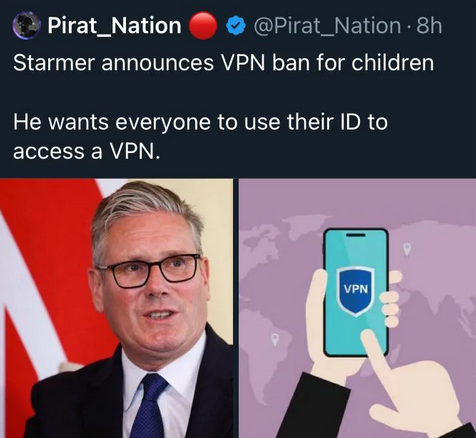Click the blue verified checkmark badge
Image resolution: width=476 pixels, height=438 pixels.
[x=236, y=26]
